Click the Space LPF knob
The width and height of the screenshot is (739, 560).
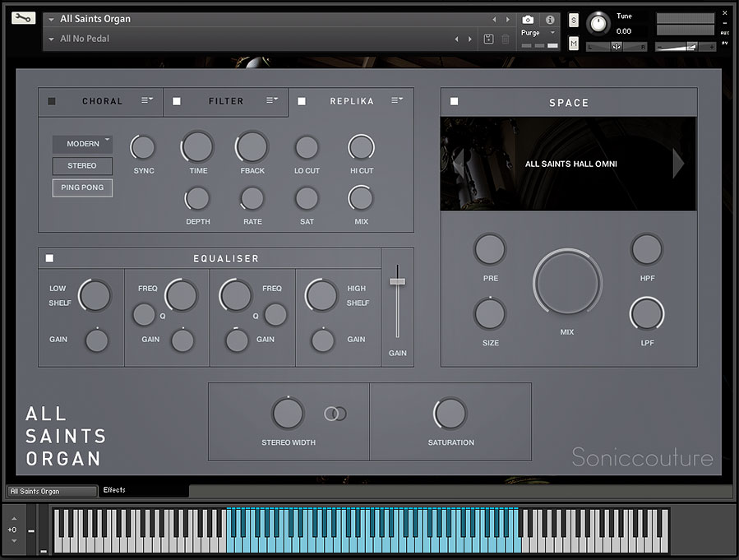click(647, 314)
